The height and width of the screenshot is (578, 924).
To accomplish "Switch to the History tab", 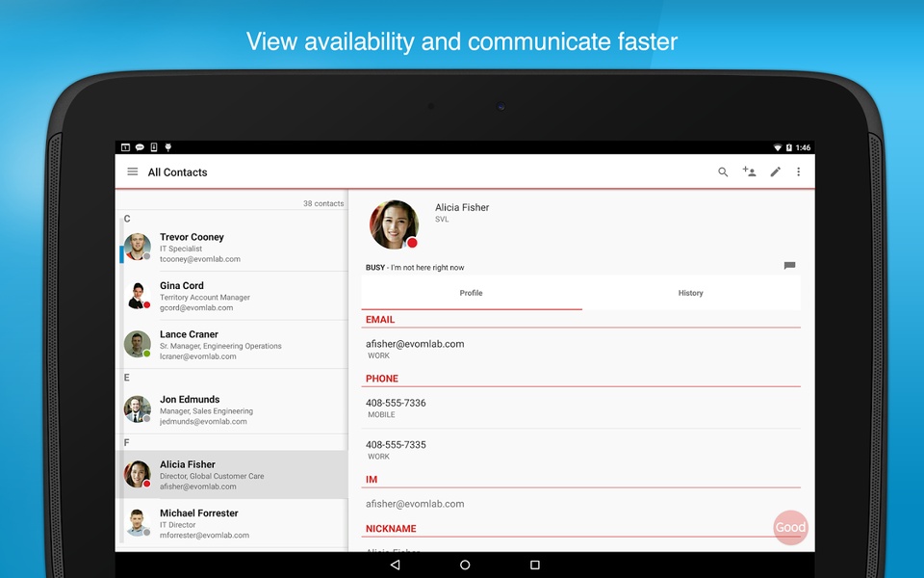I will click(x=691, y=293).
